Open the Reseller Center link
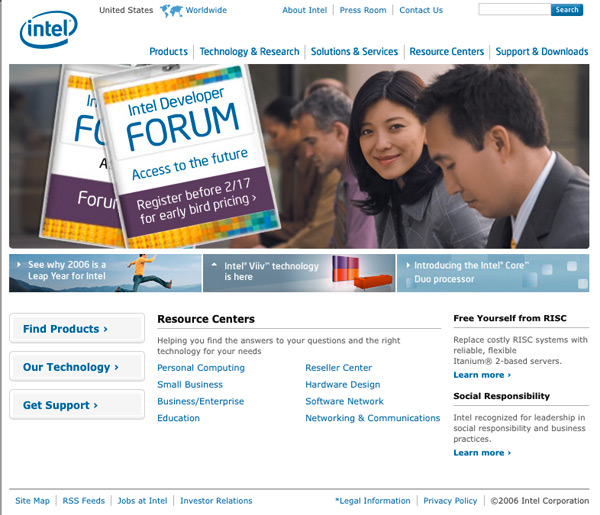600x515 pixels. [339, 368]
